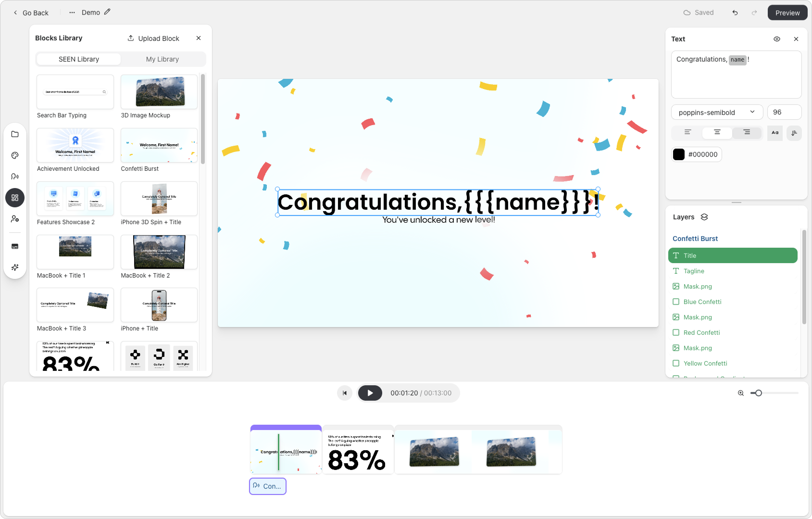
Task: Choose the 3D Image Mockup block thumbnail
Action: [159, 92]
